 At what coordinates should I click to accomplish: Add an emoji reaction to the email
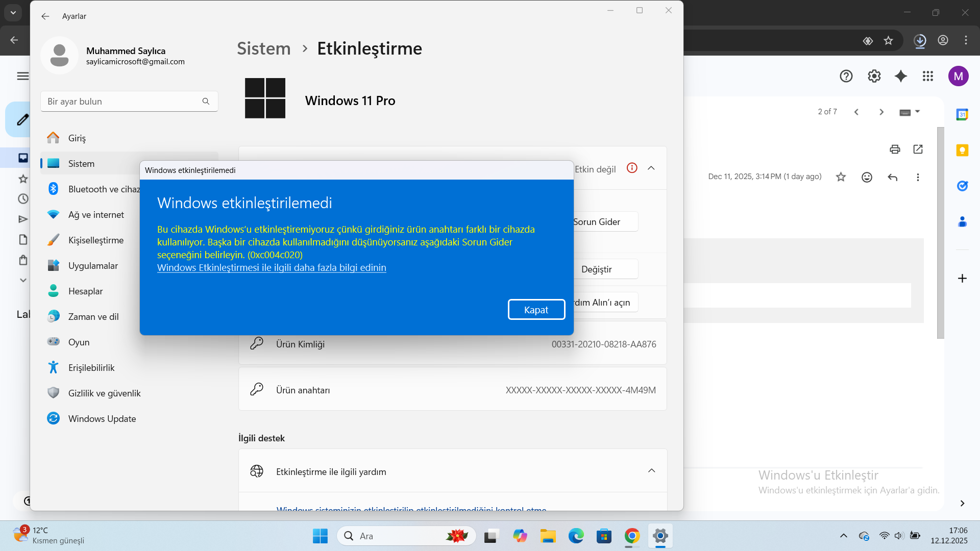pyautogui.click(x=867, y=177)
